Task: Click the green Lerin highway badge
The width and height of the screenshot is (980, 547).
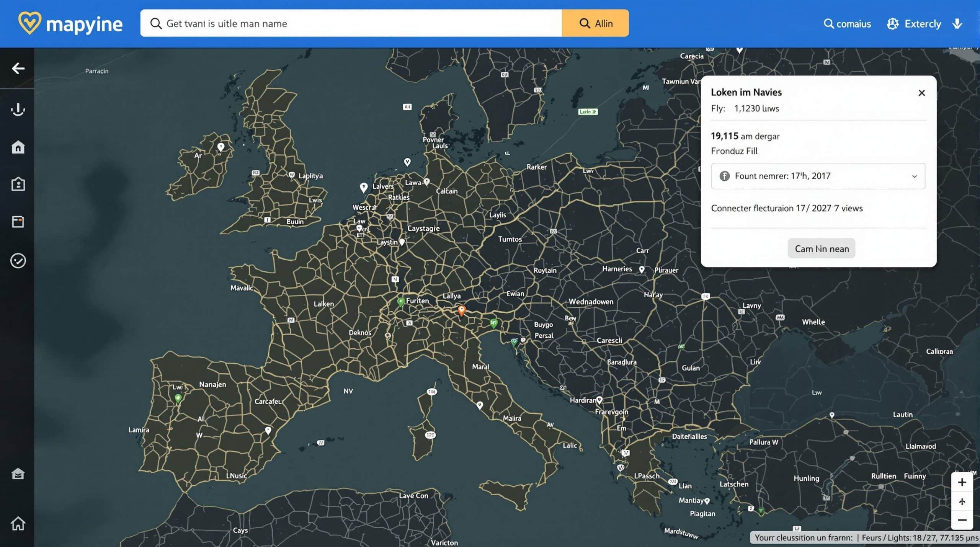Action: click(588, 112)
